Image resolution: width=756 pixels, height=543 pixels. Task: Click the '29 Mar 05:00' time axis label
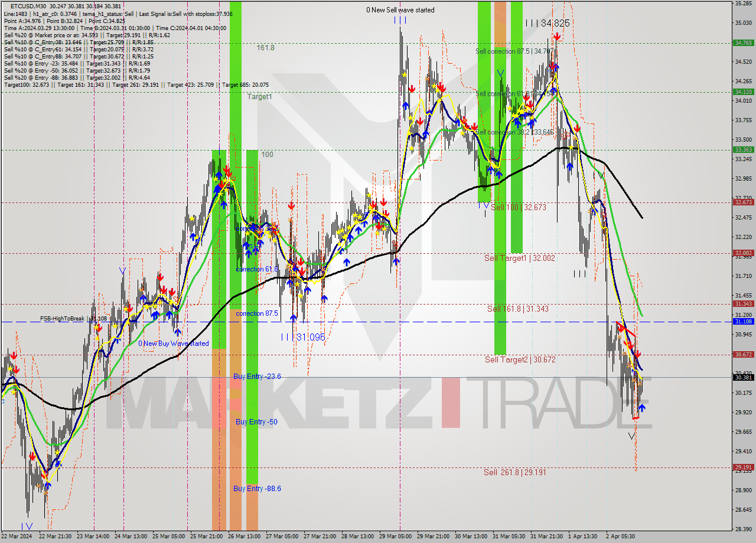(x=397, y=537)
